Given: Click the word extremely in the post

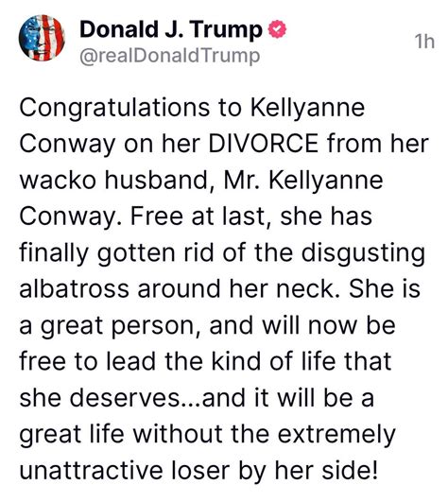Looking at the screenshot, I should pyautogui.click(x=336, y=435).
